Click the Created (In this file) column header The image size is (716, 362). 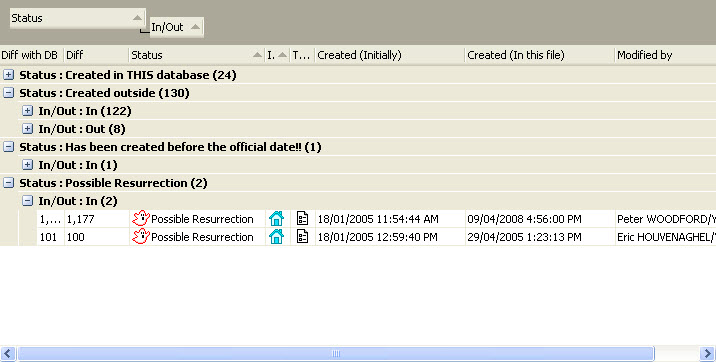539,55
